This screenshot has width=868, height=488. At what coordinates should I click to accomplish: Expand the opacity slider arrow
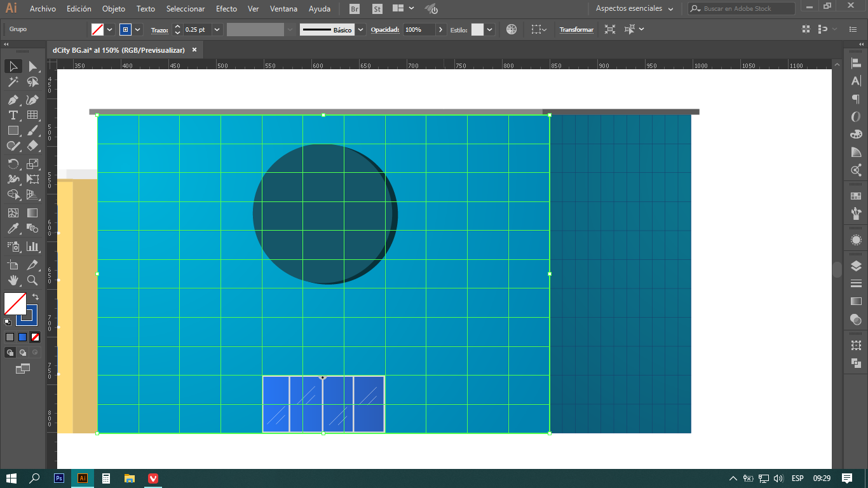[x=441, y=29]
